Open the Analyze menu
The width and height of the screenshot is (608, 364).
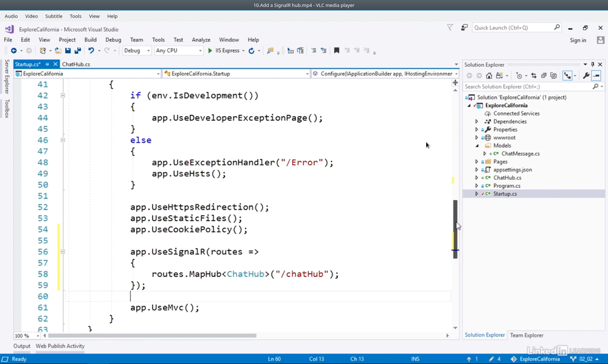[201, 39]
